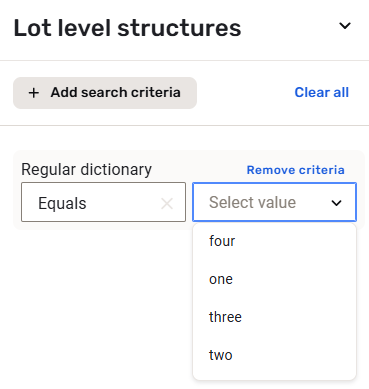The height and width of the screenshot is (389, 369).
Task: Choose "one" from the value list
Action: click(274, 279)
